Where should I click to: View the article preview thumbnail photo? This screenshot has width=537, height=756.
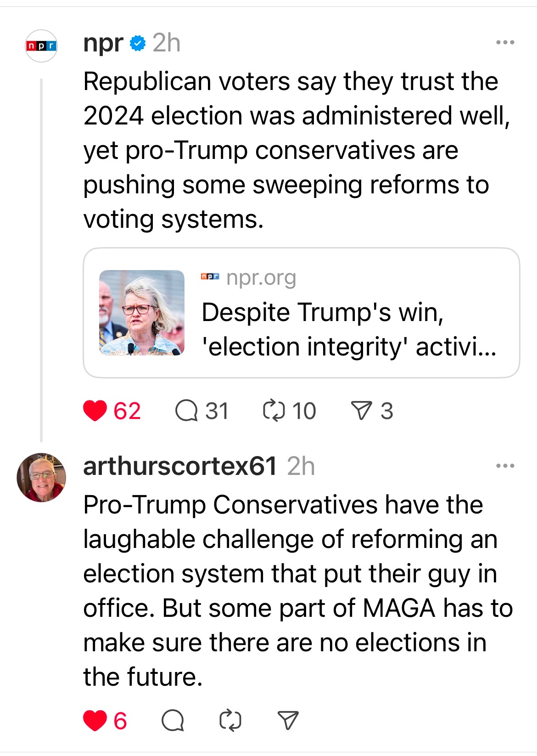click(142, 313)
